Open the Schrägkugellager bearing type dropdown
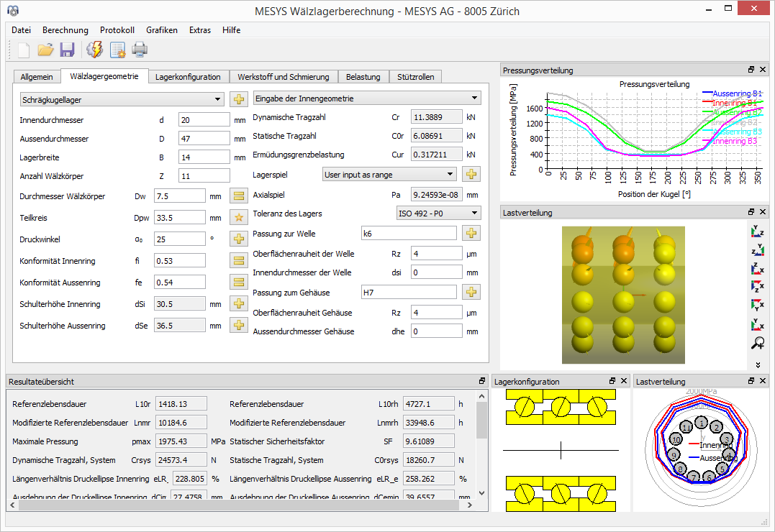 [x=122, y=99]
